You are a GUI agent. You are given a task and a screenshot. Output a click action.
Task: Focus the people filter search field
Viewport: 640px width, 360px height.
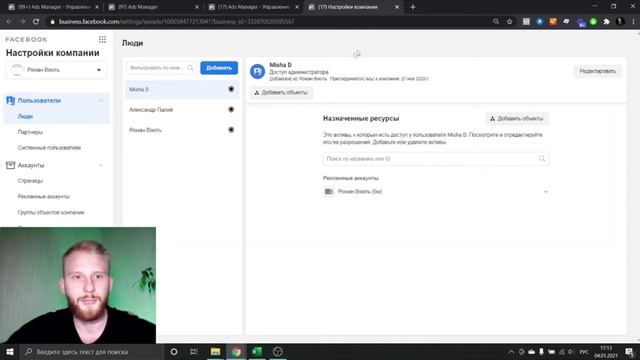point(162,68)
